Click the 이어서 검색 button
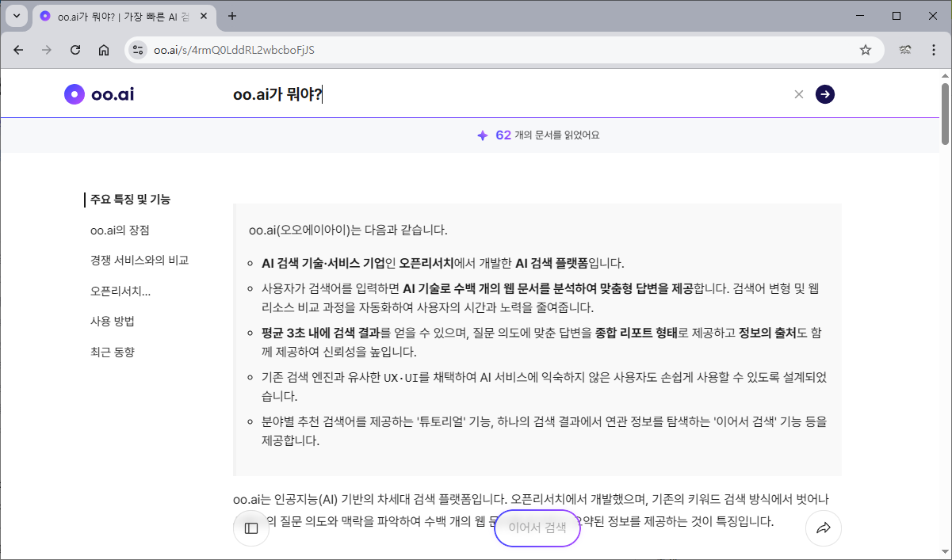 (x=537, y=528)
